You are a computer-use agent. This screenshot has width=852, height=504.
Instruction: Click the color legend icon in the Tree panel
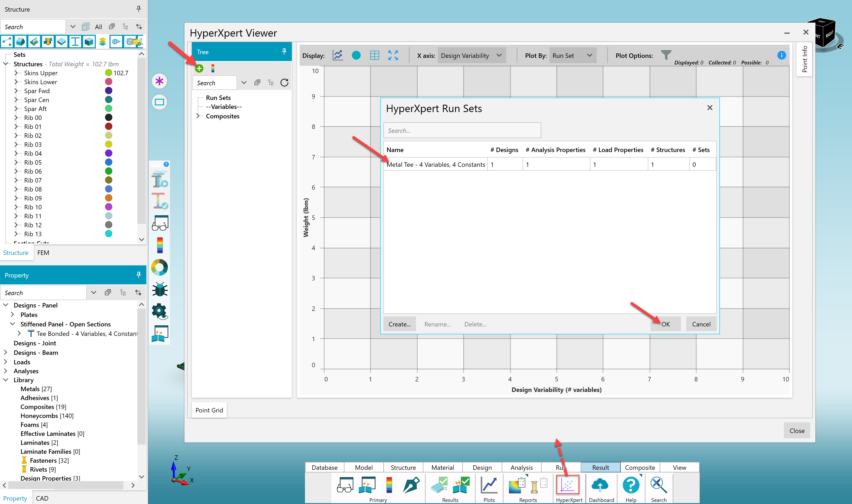click(x=213, y=68)
